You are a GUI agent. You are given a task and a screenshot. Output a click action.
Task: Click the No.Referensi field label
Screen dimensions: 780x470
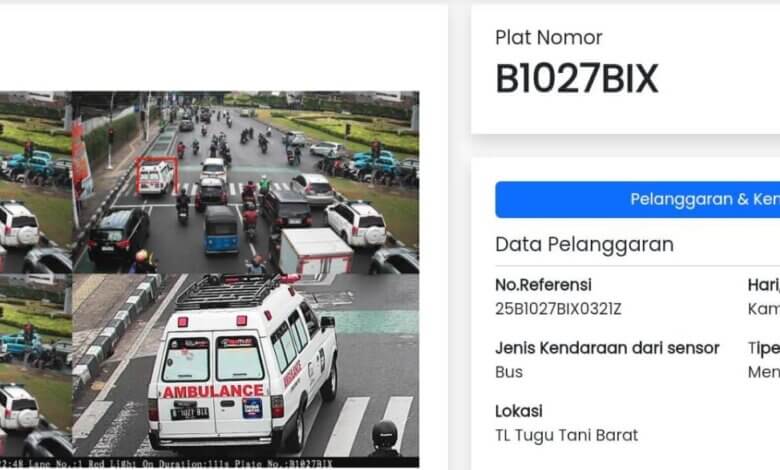pos(543,285)
